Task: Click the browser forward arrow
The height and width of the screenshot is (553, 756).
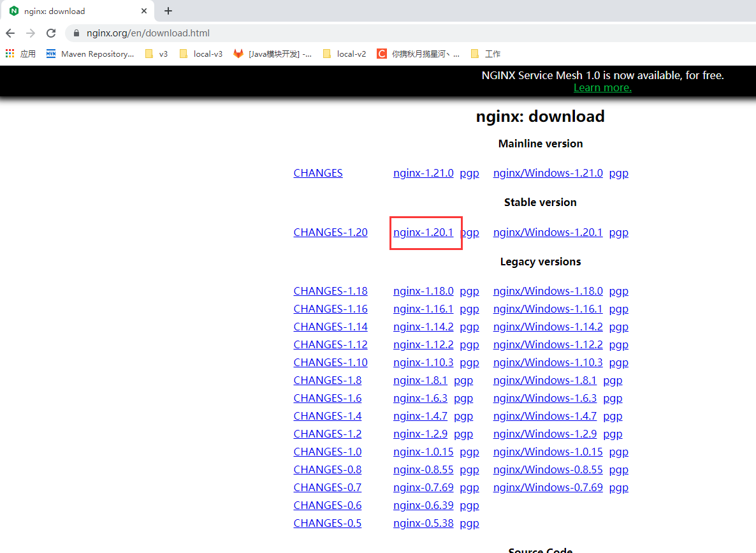Action: point(31,33)
